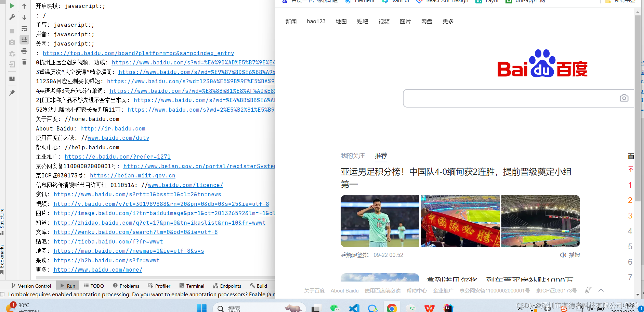Toggle Soft-Wrap in the console output
The height and width of the screenshot is (312, 644).
(x=24, y=28)
